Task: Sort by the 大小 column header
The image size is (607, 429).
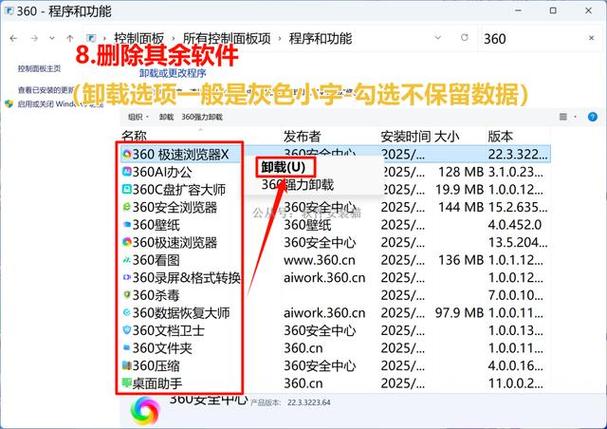Action: (447, 136)
